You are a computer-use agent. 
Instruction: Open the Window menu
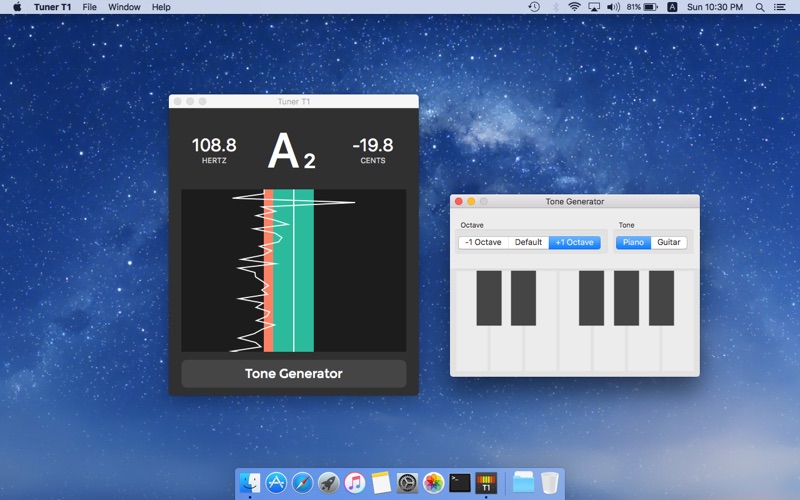[124, 7]
